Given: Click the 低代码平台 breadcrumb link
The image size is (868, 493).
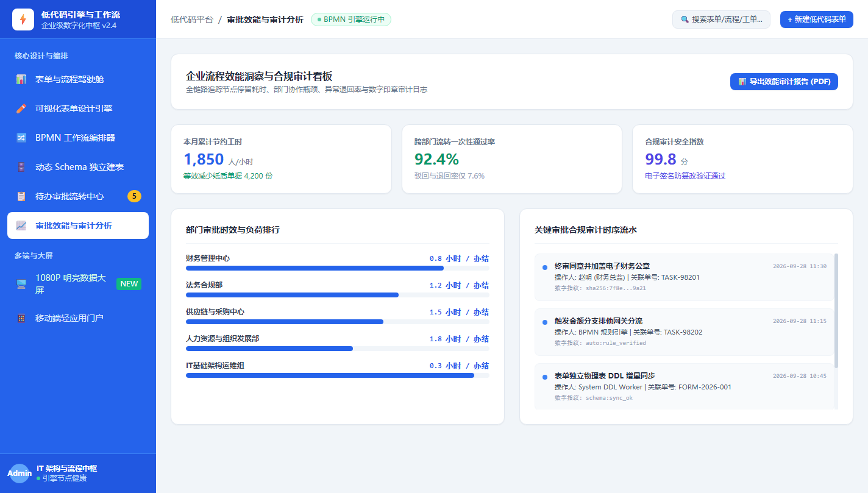Looking at the screenshot, I should tap(192, 20).
